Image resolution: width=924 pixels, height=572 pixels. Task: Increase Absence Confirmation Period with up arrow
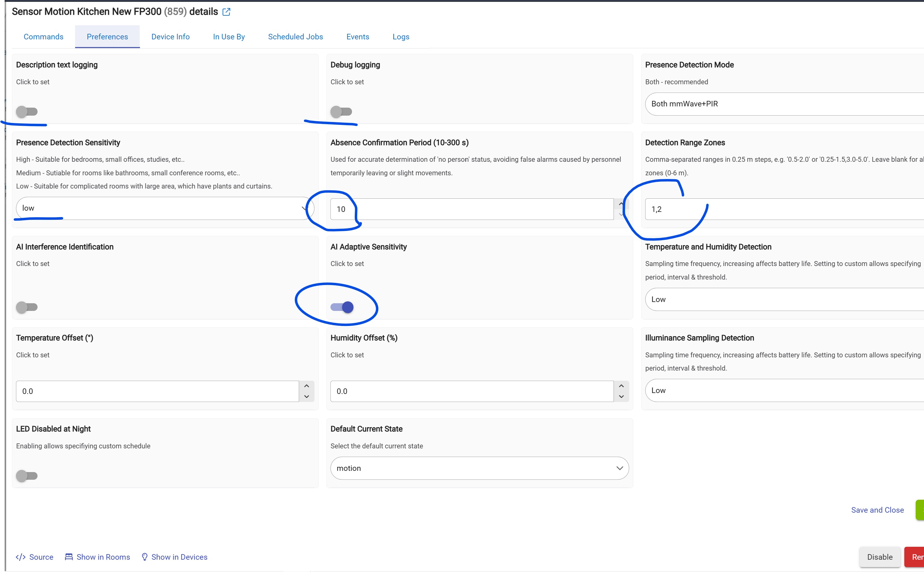[x=621, y=204]
